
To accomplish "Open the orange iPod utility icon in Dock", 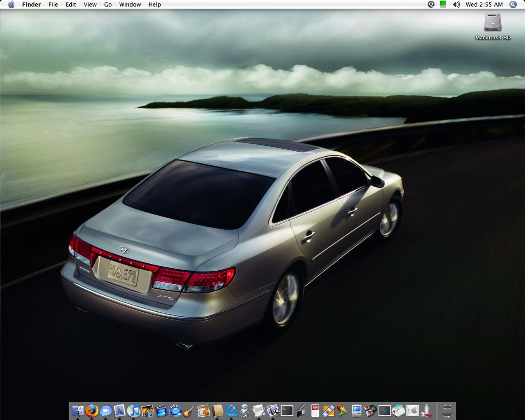I will (x=329, y=410).
